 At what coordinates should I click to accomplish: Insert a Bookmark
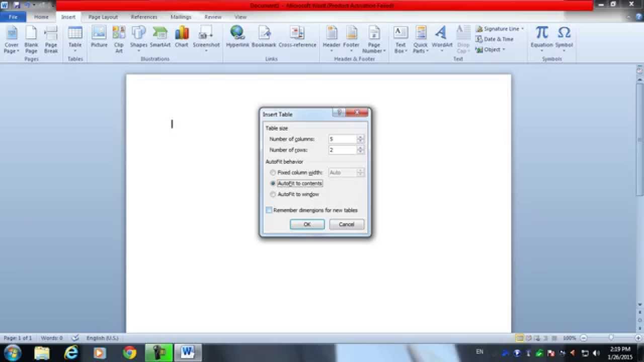click(x=264, y=38)
